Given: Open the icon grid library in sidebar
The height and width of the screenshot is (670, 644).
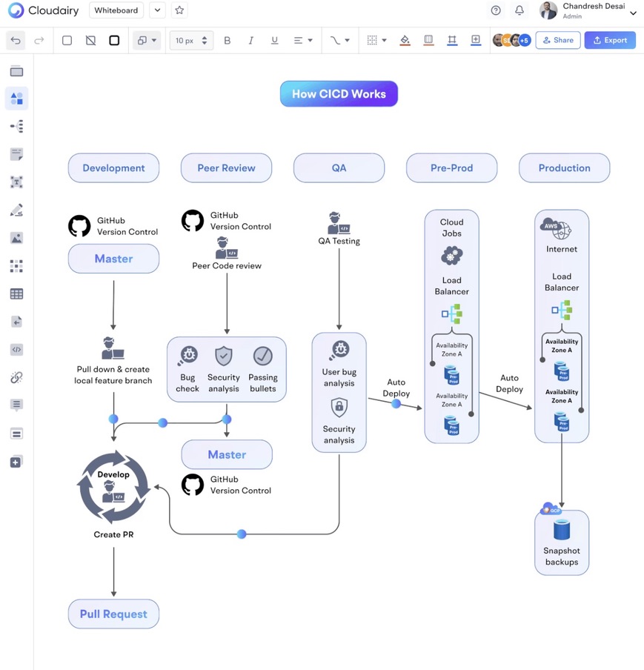Looking at the screenshot, I should click(x=16, y=266).
